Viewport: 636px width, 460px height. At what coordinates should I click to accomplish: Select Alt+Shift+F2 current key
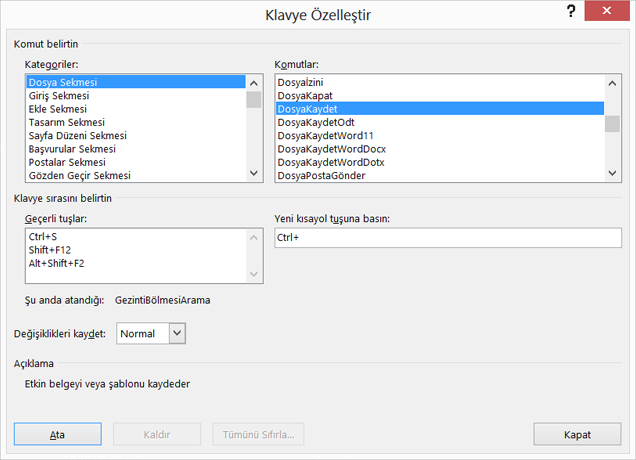point(136,264)
